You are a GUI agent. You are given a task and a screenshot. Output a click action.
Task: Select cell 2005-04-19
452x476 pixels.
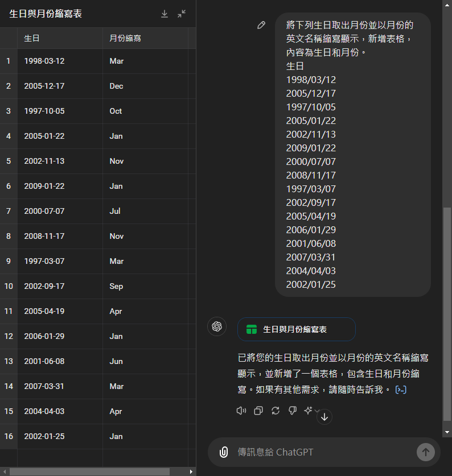[x=60, y=311]
